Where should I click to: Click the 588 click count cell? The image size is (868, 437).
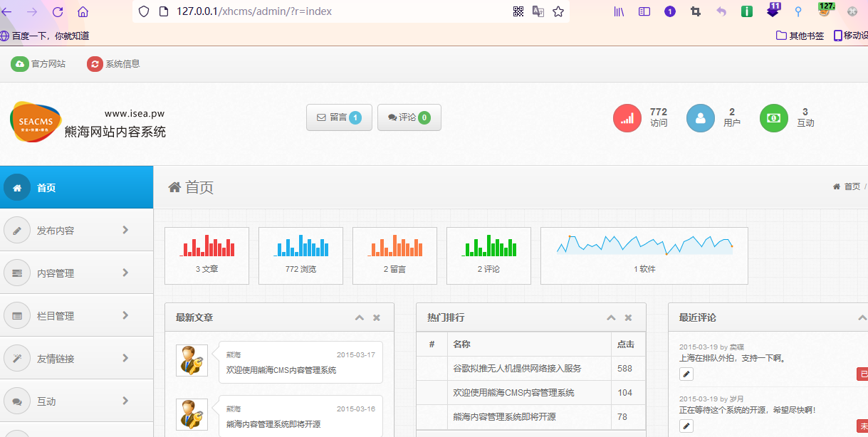pos(628,369)
